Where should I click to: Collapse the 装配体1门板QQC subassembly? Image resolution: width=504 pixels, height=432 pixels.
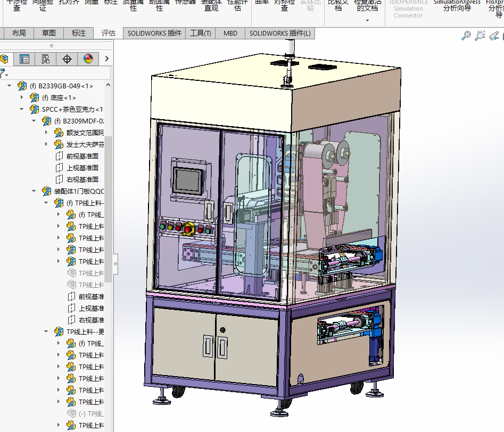click(34, 191)
